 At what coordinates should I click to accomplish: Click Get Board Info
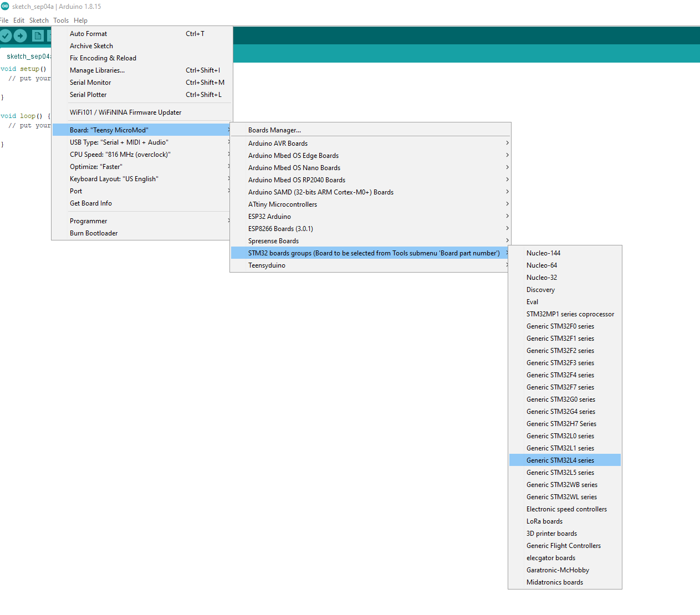pyautogui.click(x=142, y=203)
